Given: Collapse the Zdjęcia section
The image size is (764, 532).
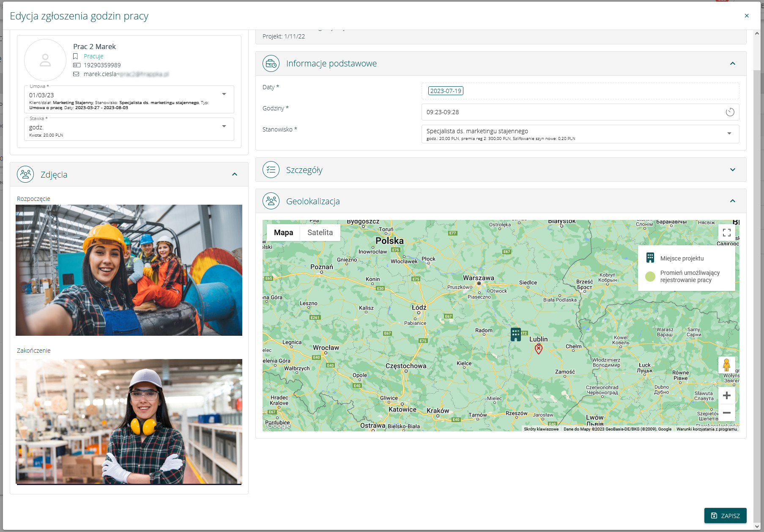Looking at the screenshot, I should click(x=235, y=174).
